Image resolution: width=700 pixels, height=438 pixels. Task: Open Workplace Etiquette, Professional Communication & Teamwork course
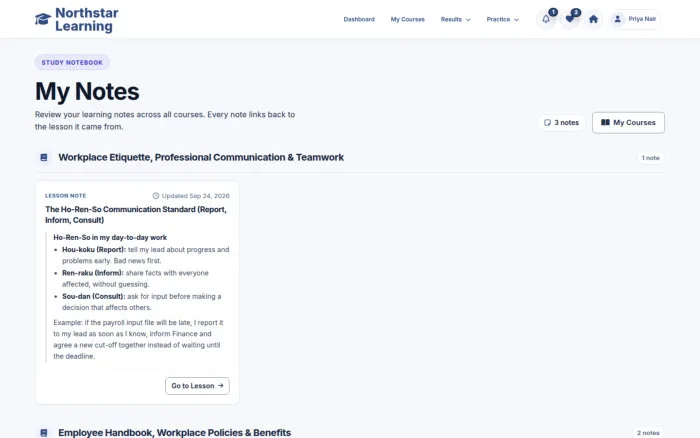(x=201, y=157)
